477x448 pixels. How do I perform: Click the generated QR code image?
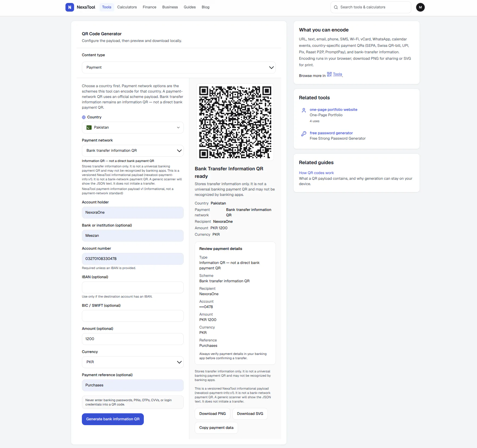click(x=235, y=122)
